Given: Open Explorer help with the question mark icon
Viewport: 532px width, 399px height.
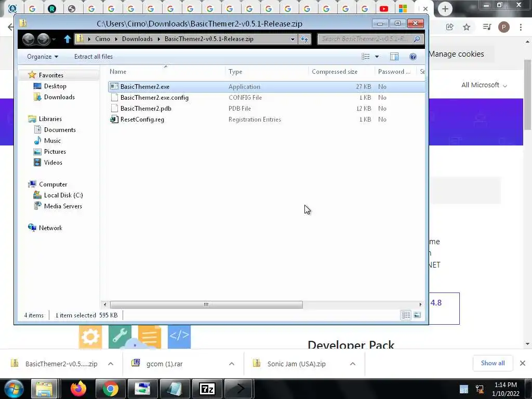Looking at the screenshot, I should (413, 57).
